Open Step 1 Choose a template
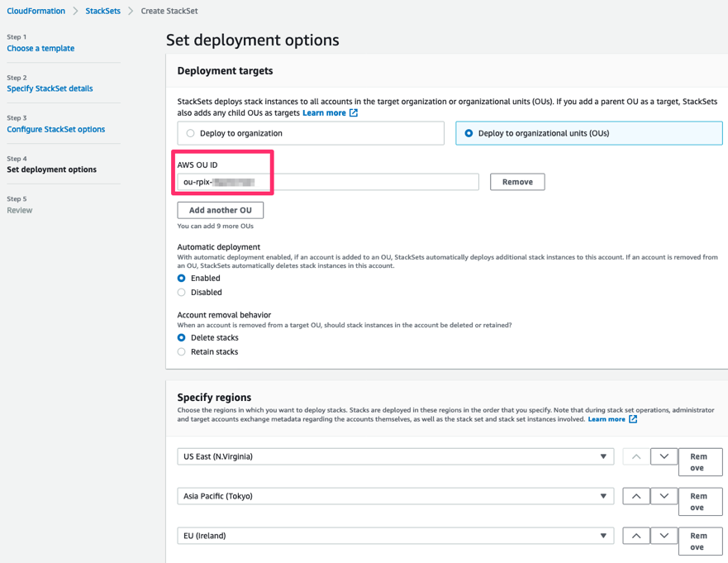 coord(40,48)
